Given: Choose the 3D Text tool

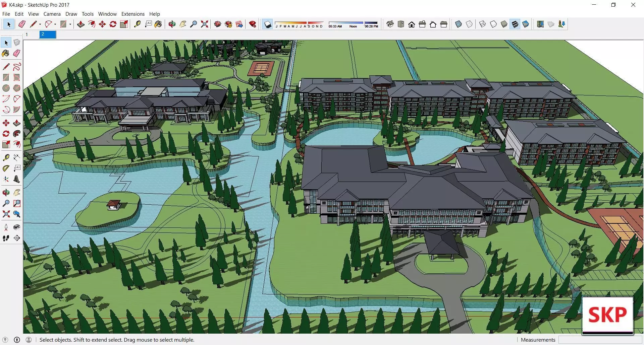Looking at the screenshot, I should (17, 179).
